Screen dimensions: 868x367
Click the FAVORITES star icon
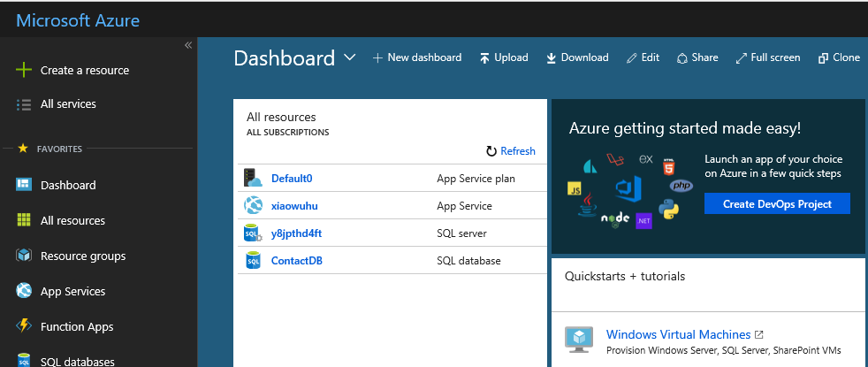pos(23,149)
